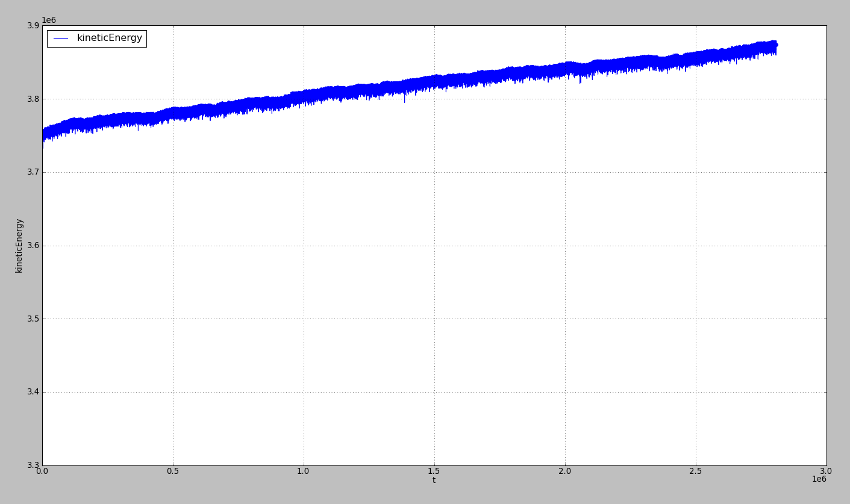Click the 1.0 x-axis tick label
Image resolution: width=850 pixels, height=504 pixels.
pos(304,471)
